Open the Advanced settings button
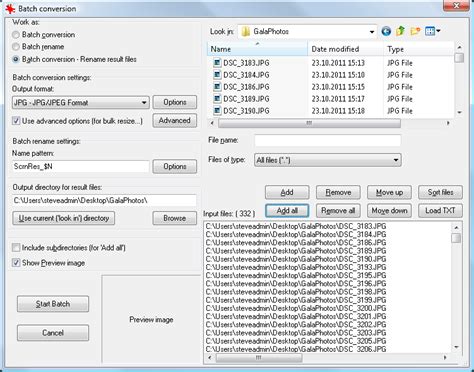 pyautogui.click(x=175, y=121)
